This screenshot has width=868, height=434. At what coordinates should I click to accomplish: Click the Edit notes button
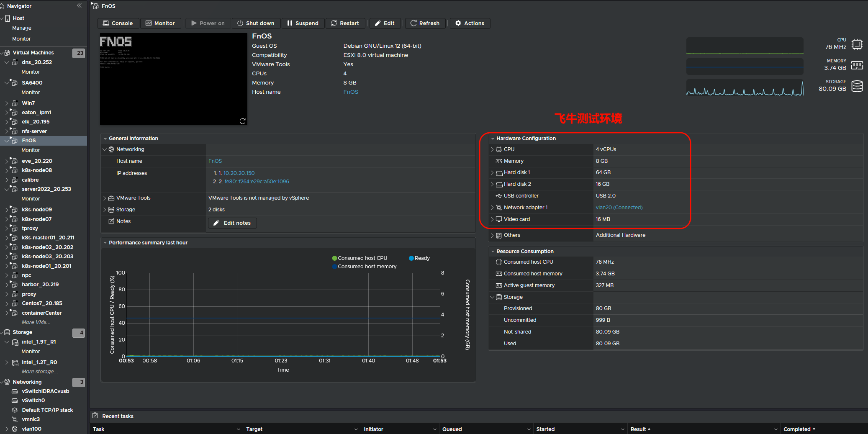[232, 223]
